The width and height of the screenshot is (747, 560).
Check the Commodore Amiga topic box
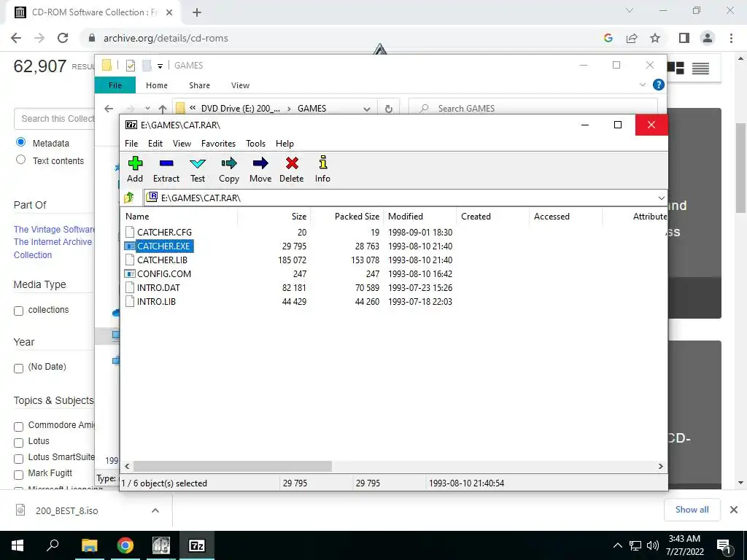pos(18,427)
